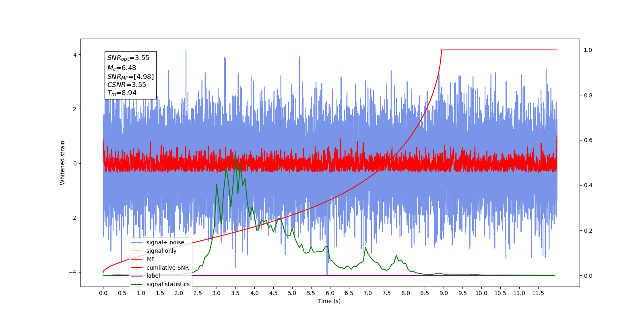Click the 6.0 tick on the time axis
The image size is (644, 322).
[330, 293]
